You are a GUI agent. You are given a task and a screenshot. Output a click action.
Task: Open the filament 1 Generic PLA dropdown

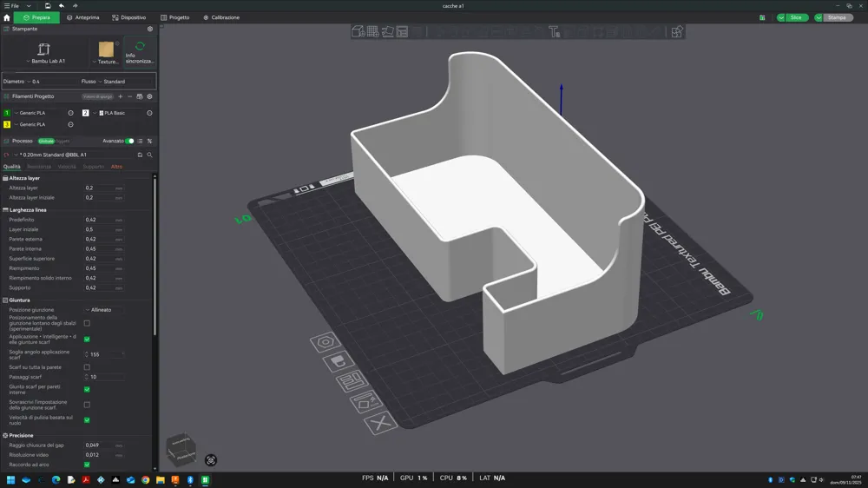(39, 113)
